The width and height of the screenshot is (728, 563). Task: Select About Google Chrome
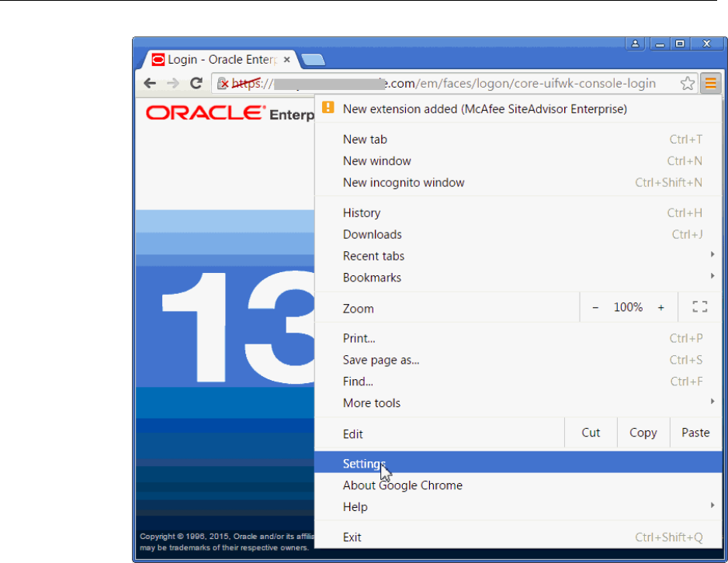[x=518, y=485]
